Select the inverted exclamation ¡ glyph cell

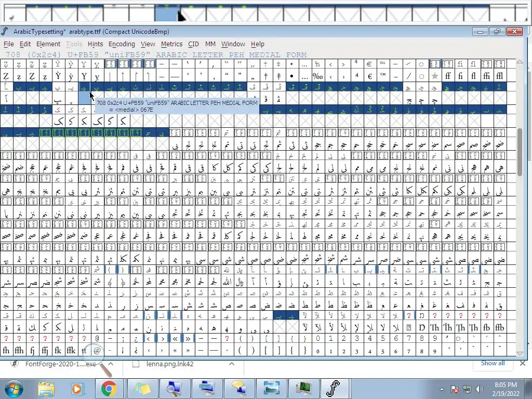[123, 350]
